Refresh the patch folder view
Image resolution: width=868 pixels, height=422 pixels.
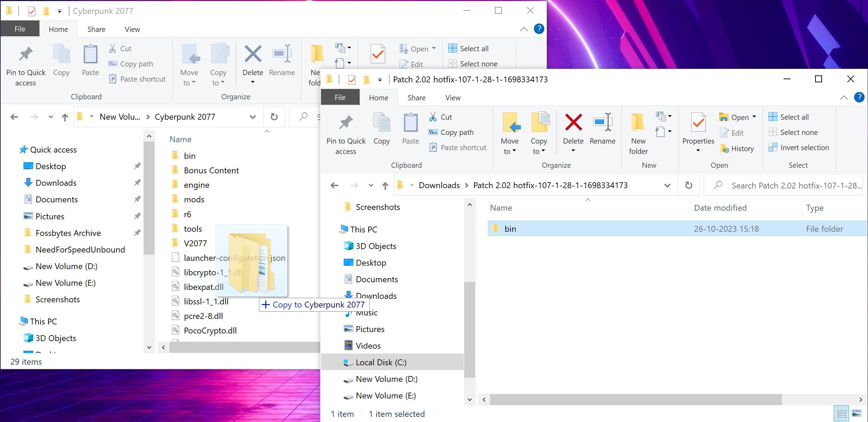pos(688,185)
